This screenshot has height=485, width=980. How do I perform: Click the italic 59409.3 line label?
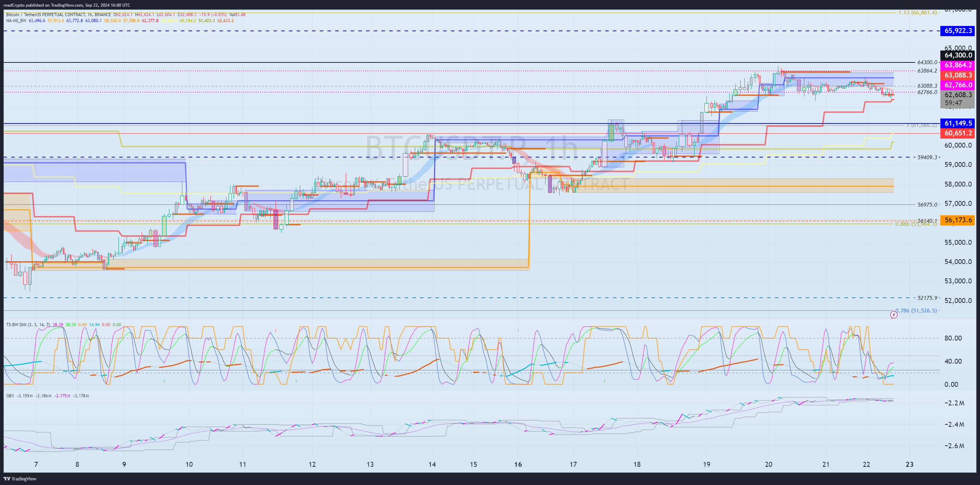click(927, 157)
